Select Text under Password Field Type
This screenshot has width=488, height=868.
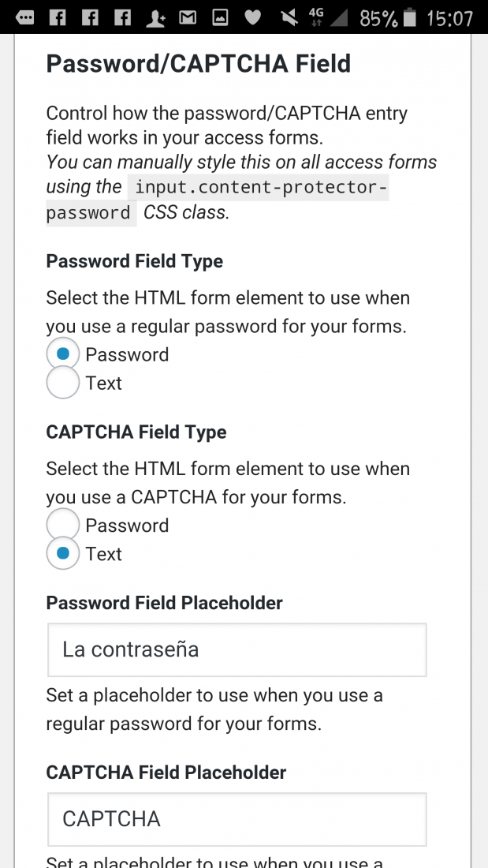click(x=63, y=383)
